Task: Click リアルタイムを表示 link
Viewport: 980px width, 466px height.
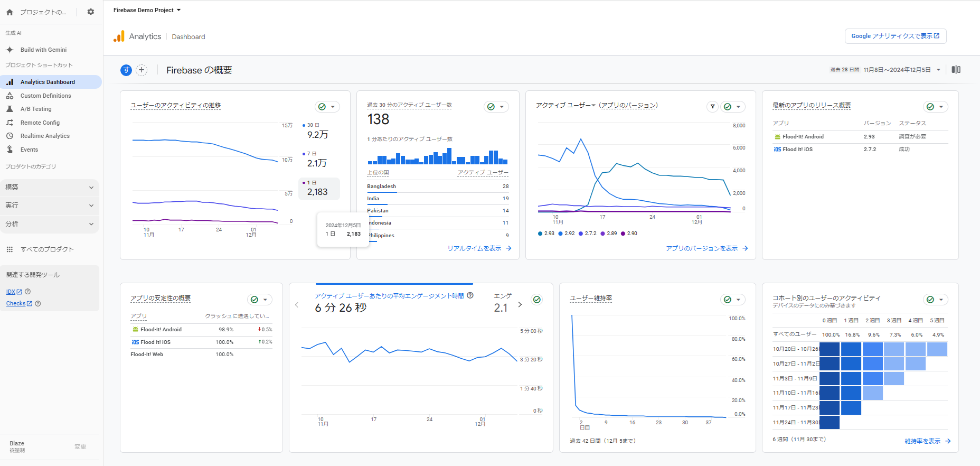Action: tap(479, 248)
